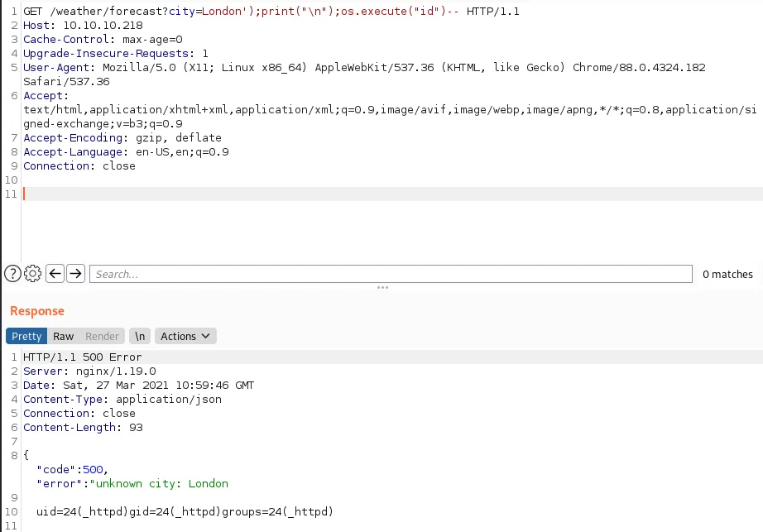This screenshot has width=763, height=532.
Task: Click the three-dot pane divider handle
Action: (382, 287)
